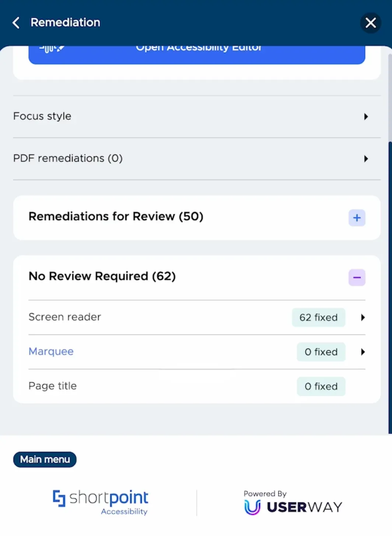This screenshot has height=536, width=392.
Task: Open the Marquee link
Action: pyautogui.click(x=51, y=351)
